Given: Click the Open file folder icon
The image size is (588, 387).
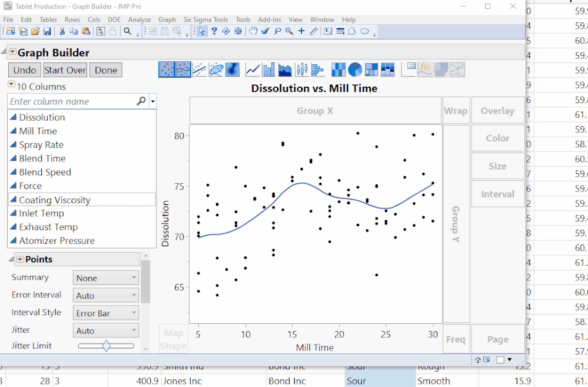Looking at the screenshot, I should tap(35, 32).
